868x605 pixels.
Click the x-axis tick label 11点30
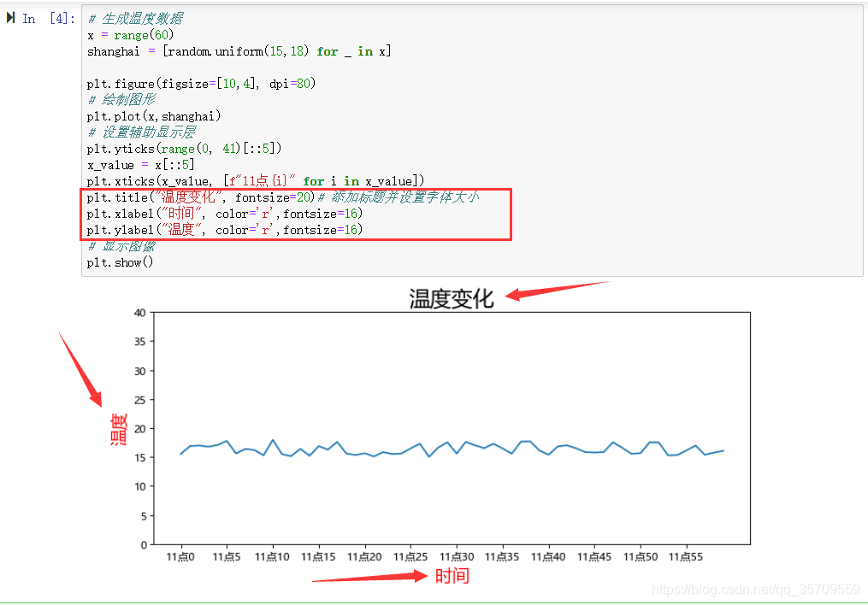(457, 557)
